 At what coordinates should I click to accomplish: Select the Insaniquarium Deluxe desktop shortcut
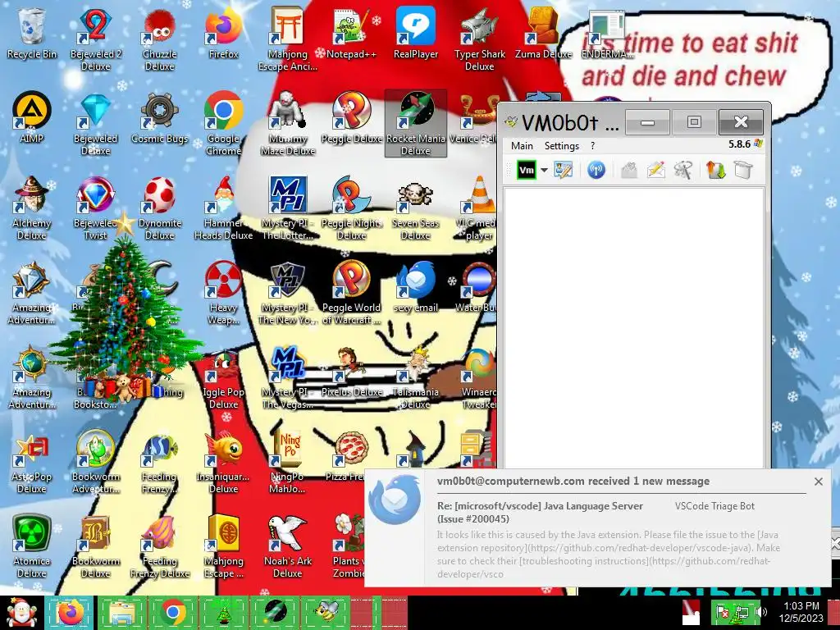point(223,462)
